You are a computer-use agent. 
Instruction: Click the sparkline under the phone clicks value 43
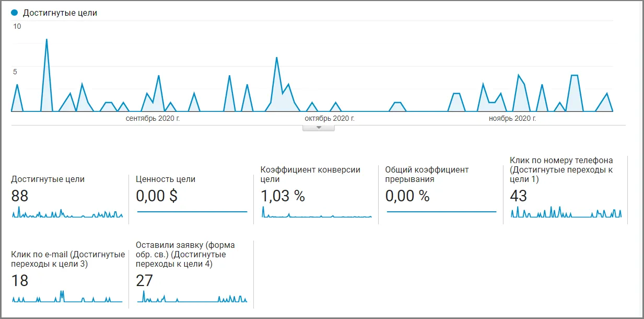pos(566,213)
